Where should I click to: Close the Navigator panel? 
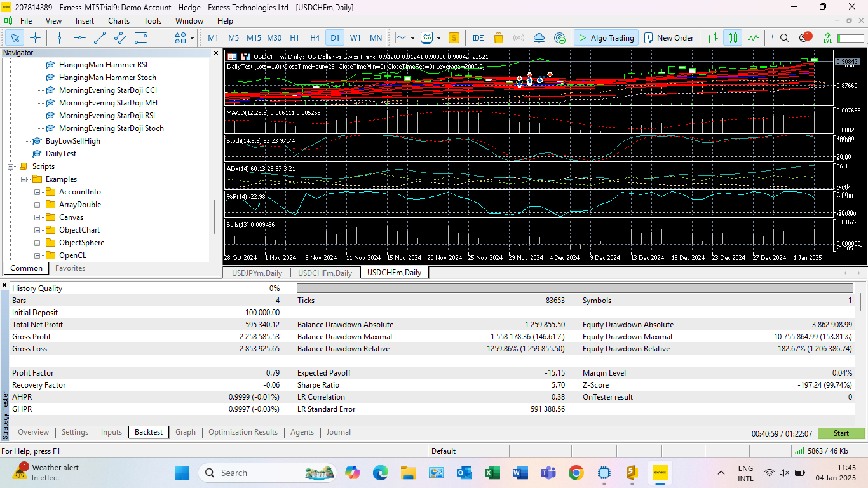click(x=215, y=53)
